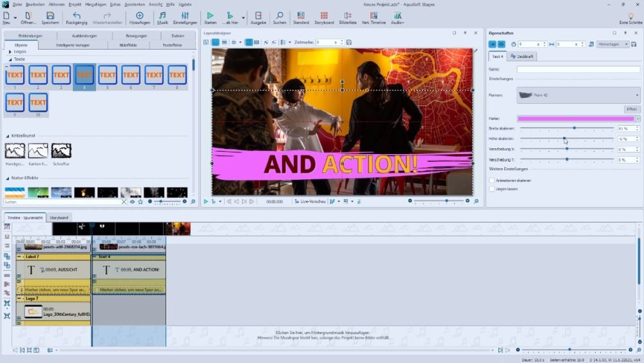
Task: Click the Speichern save icon
Action: tap(50, 15)
